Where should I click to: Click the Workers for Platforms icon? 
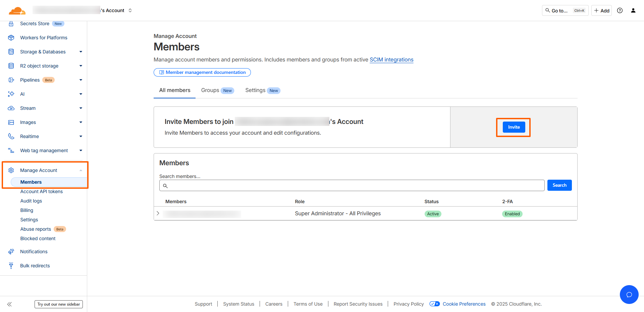tap(11, 38)
